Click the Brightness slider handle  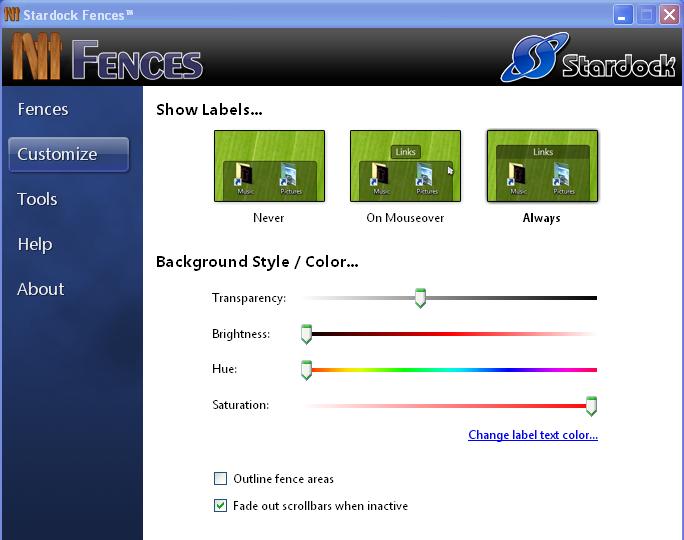click(x=306, y=334)
